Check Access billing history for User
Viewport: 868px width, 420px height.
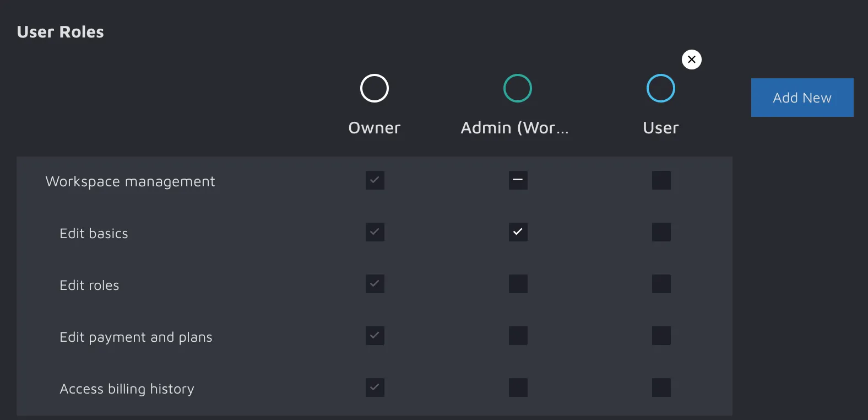661,387
